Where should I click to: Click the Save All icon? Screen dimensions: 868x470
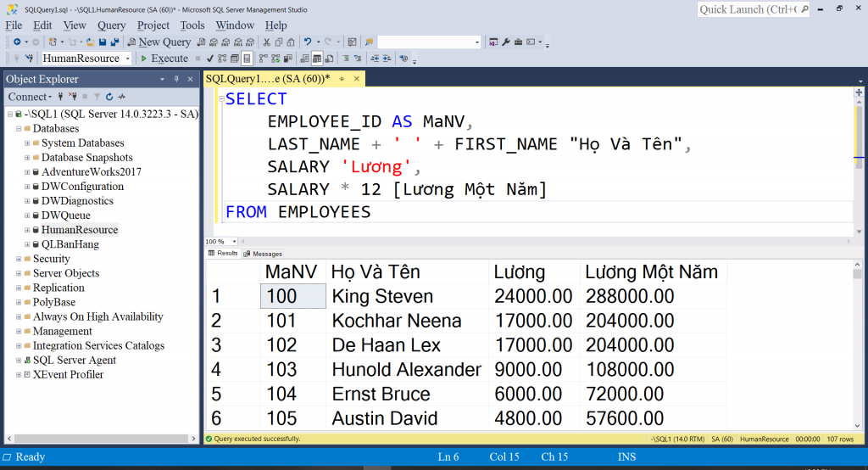[114, 42]
